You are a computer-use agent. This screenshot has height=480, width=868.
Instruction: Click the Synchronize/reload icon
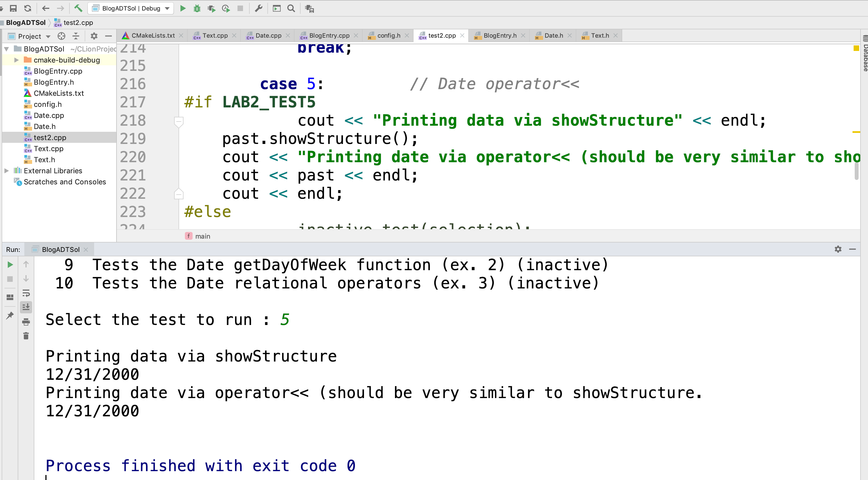pos(28,8)
